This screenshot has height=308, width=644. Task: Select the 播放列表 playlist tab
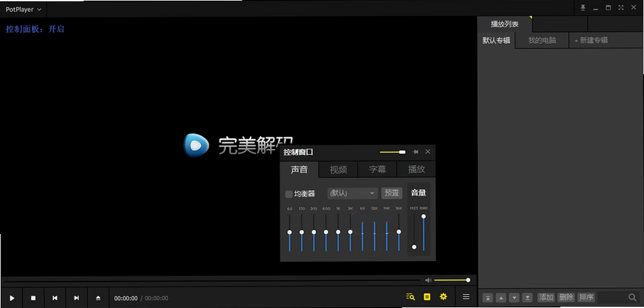pyautogui.click(x=505, y=24)
